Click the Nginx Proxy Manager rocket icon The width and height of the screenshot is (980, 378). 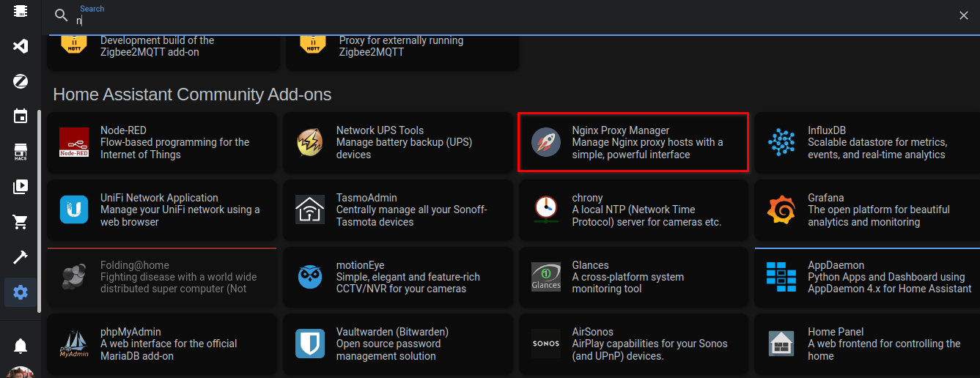pyautogui.click(x=546, y=142)
